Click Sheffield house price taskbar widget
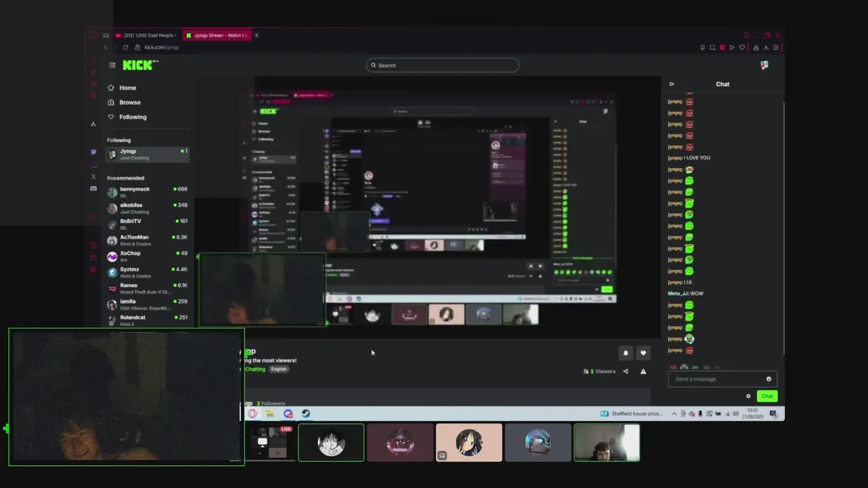The width and height of the screenshot is (868, 488). coord(632,413)
